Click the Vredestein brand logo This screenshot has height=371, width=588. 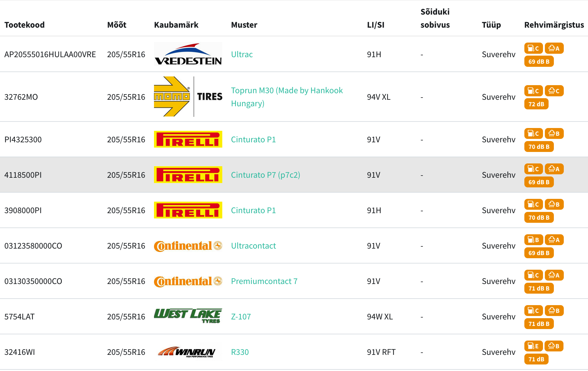click(x=188, y=54)
